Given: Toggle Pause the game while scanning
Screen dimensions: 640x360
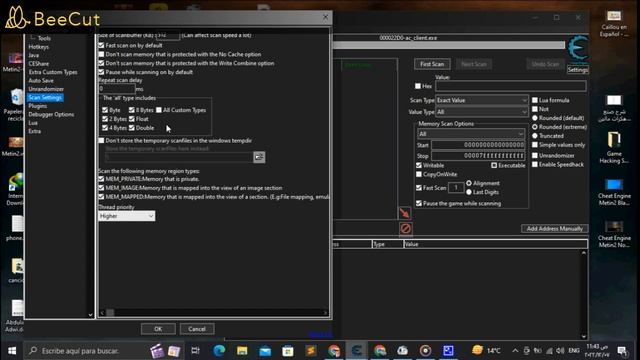Looking at the screenshot, I should (x=419, y=203).
